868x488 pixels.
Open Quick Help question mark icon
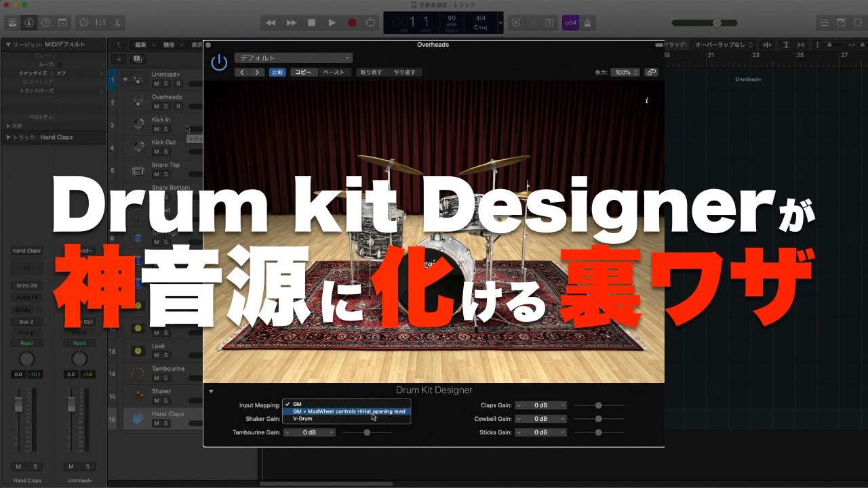pos(46,22)
